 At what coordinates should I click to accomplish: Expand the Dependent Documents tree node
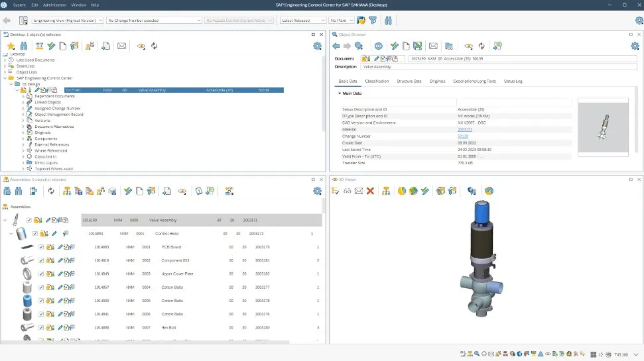pyautogui.click(x=23, y=96)
